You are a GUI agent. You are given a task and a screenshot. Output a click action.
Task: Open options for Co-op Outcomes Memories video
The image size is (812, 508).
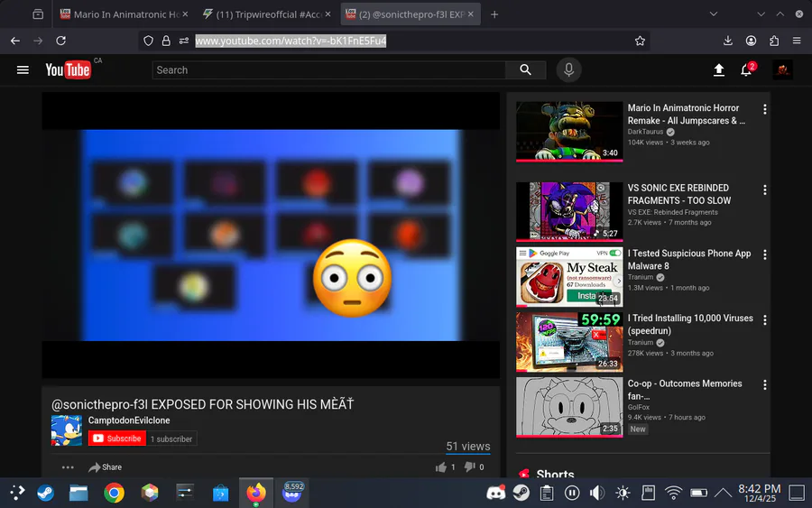[x=765, y=384]
